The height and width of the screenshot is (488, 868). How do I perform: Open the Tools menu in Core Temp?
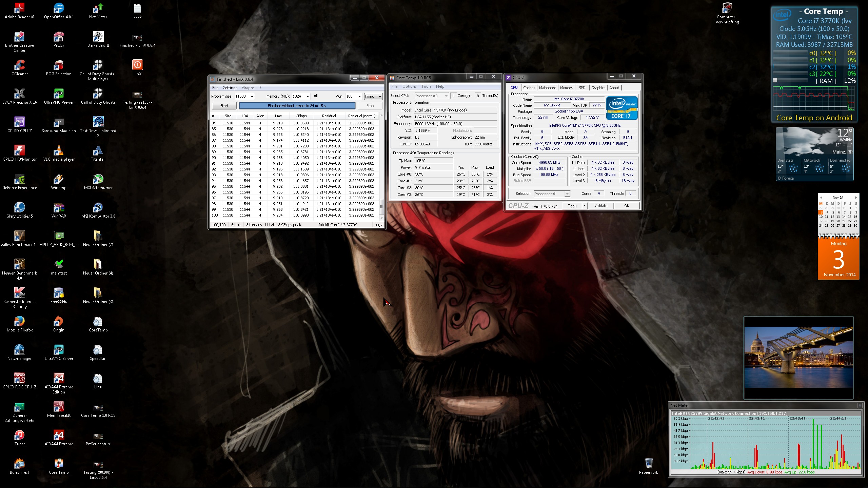pyautogui.click(x=426, y=86)
